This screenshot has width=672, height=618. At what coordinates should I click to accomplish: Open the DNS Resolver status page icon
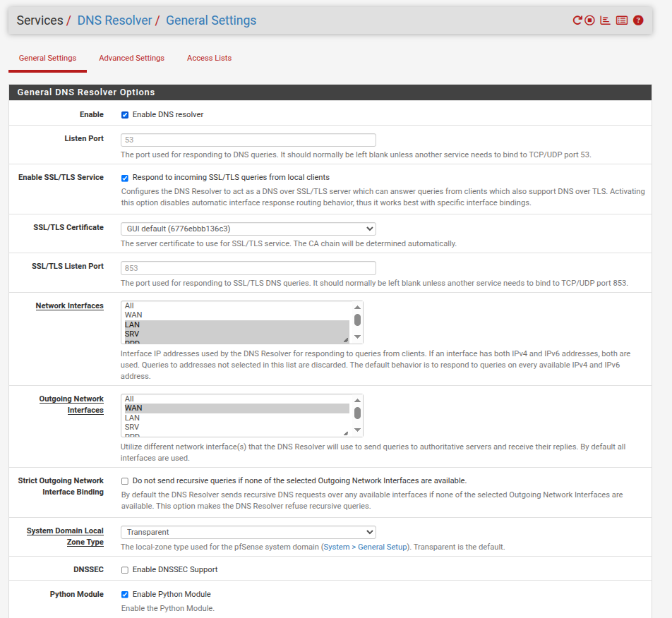[x=605, y=20]
